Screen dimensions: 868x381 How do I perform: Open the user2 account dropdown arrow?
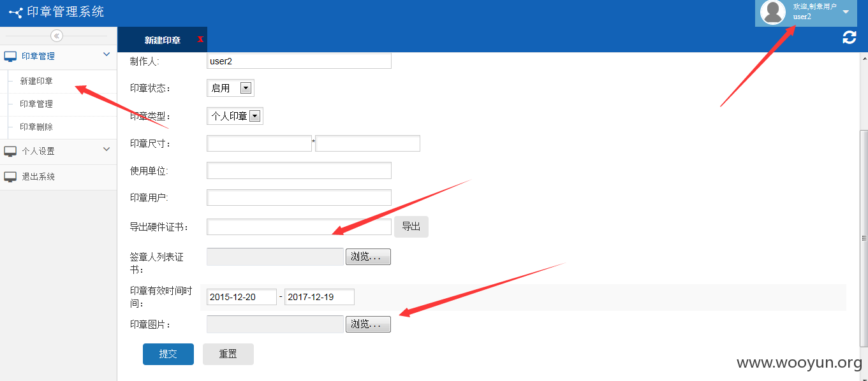(846, 12)
